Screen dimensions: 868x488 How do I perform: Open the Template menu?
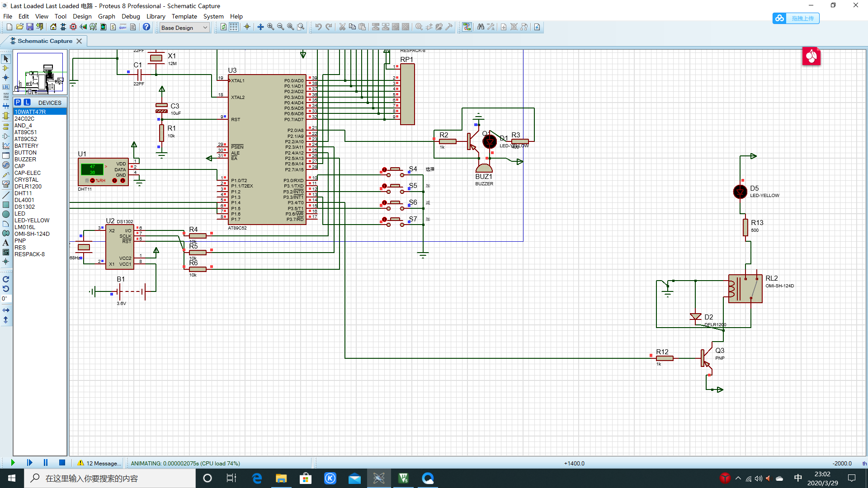tap(184, 16)
